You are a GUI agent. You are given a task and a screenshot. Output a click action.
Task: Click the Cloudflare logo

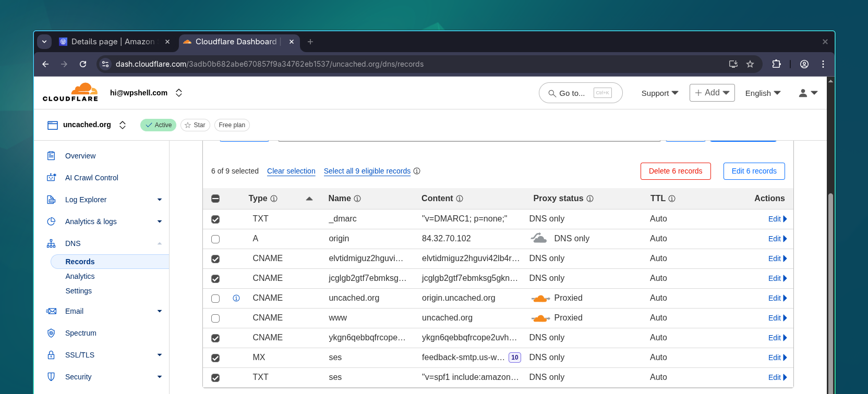point(70,93)
